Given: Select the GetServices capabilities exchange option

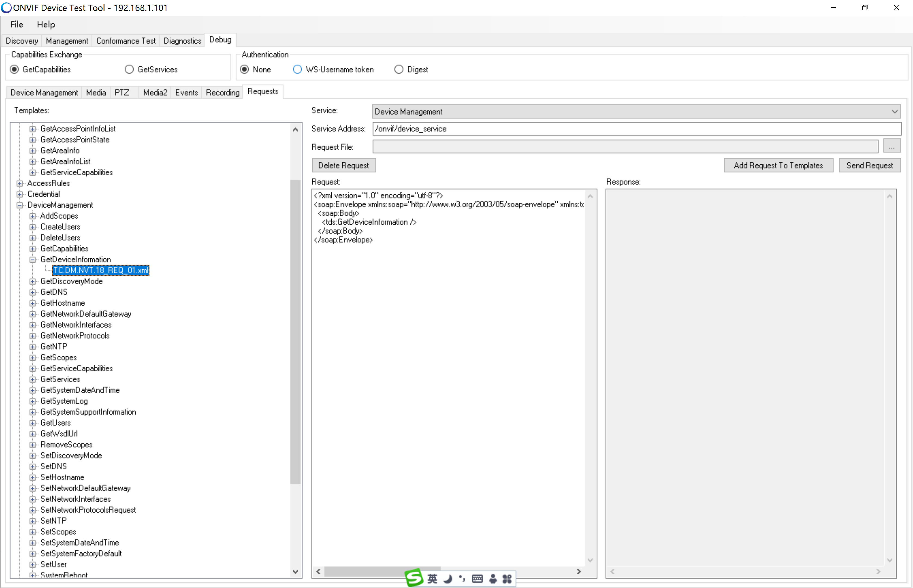Looking at the screenshot, I should tap(129, 69).
